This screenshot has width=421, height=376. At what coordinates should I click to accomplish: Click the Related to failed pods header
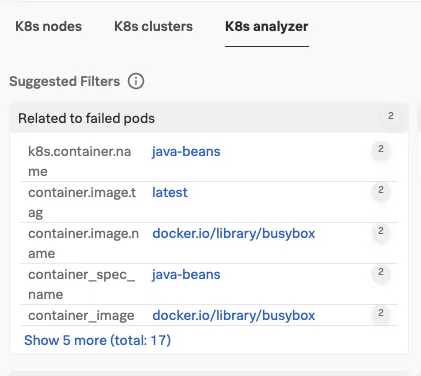(x=209, y=118)
